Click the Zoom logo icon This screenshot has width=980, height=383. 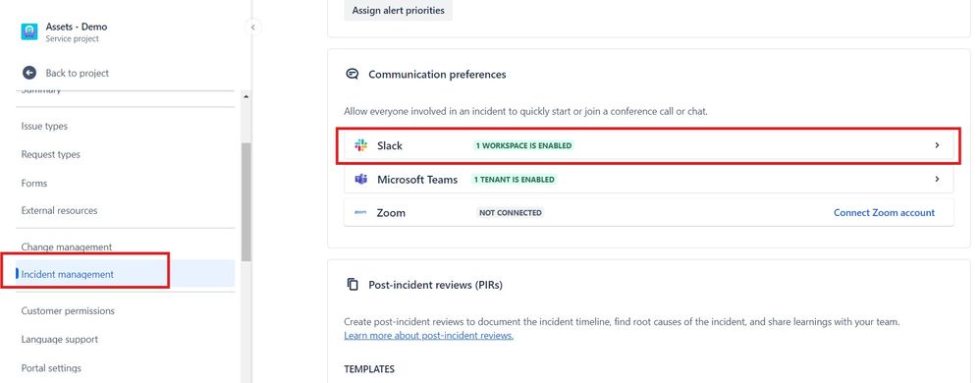(360, 212)
